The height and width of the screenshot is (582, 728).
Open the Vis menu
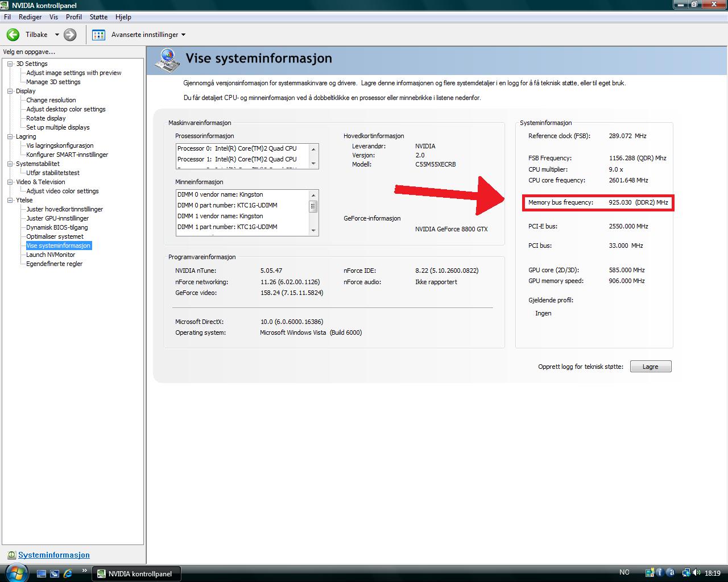tap(53, 17)
